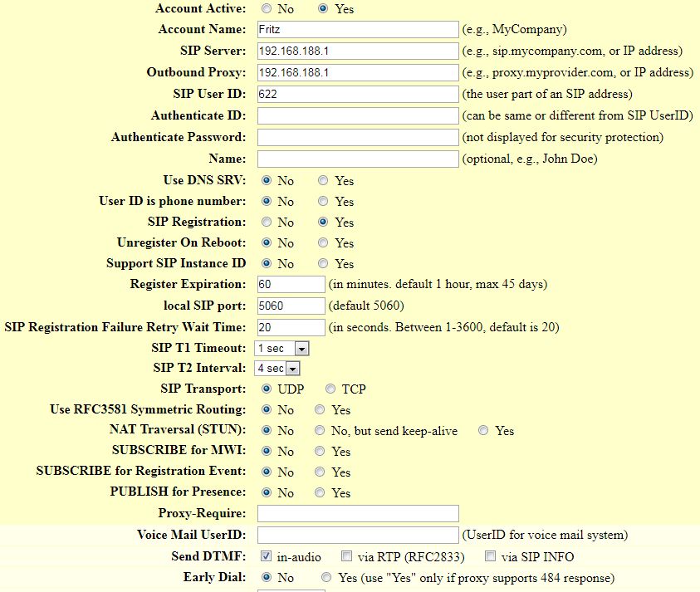Click the Register Expiration field

[x=291, y=284]
